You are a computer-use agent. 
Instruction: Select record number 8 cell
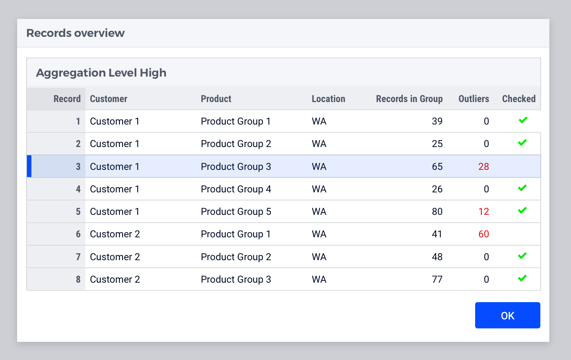tap(56, 279)
